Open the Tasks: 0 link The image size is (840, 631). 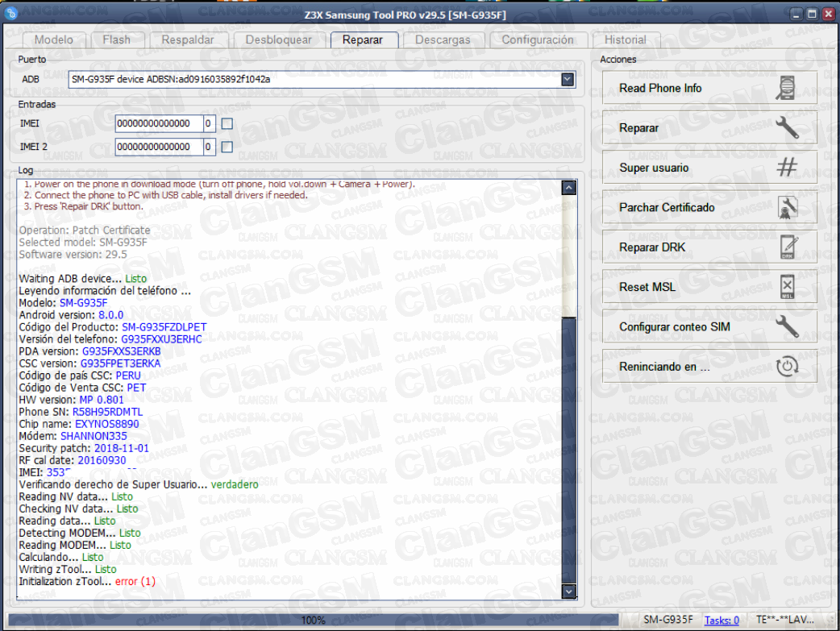pyautogui.click(x=721, y=620)
